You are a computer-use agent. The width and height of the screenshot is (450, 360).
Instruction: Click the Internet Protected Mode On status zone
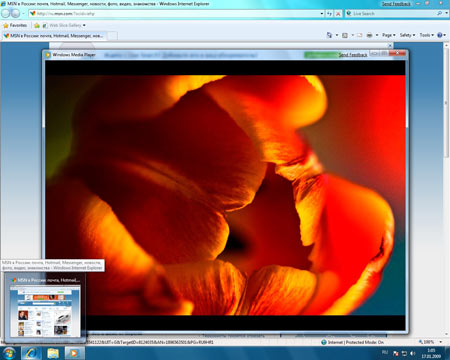coord(352,342)
